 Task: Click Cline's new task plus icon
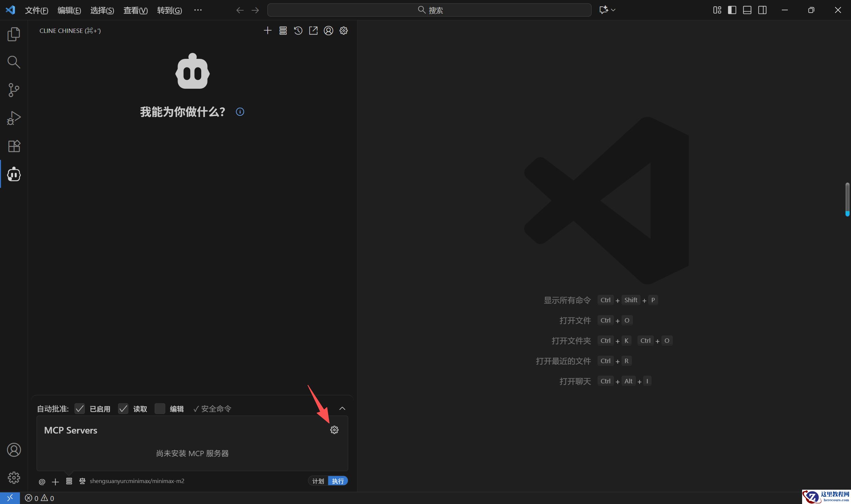[x=267, y=31]
